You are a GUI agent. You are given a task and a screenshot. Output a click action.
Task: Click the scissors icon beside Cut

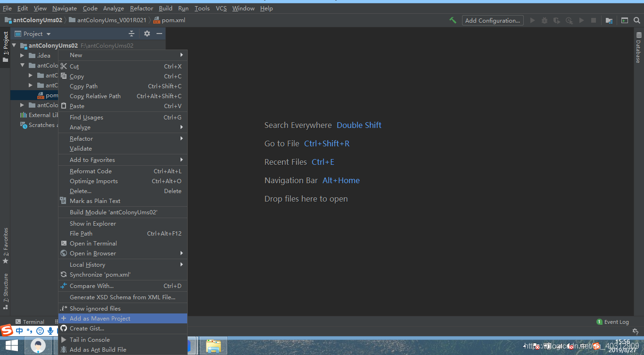coord(64,66)
